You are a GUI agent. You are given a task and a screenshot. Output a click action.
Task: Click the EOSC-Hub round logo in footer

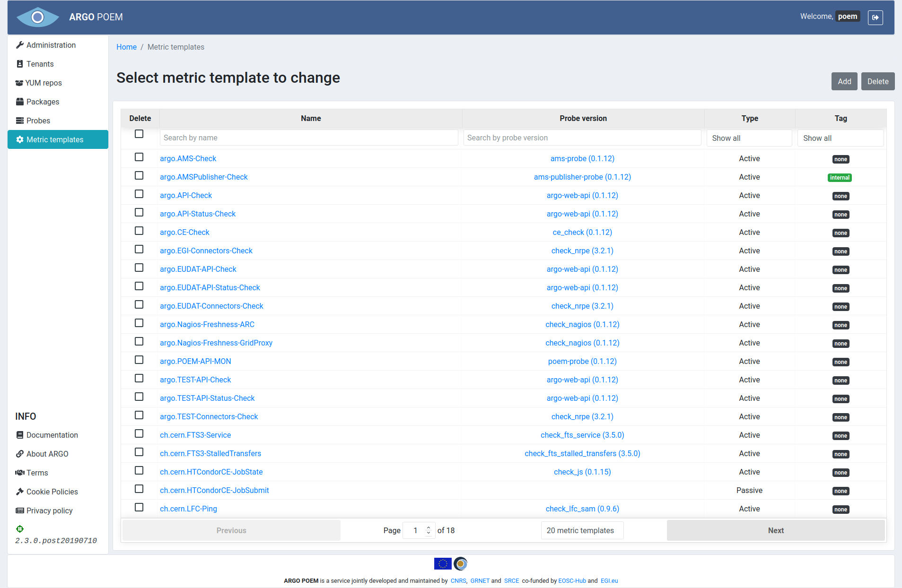(x=460, y=563)
